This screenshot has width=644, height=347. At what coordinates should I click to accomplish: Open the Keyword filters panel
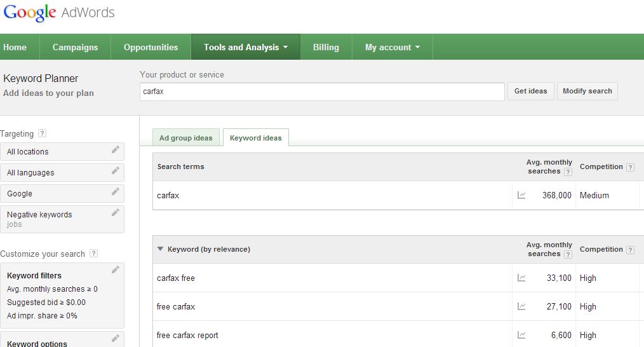pos(62,295)
